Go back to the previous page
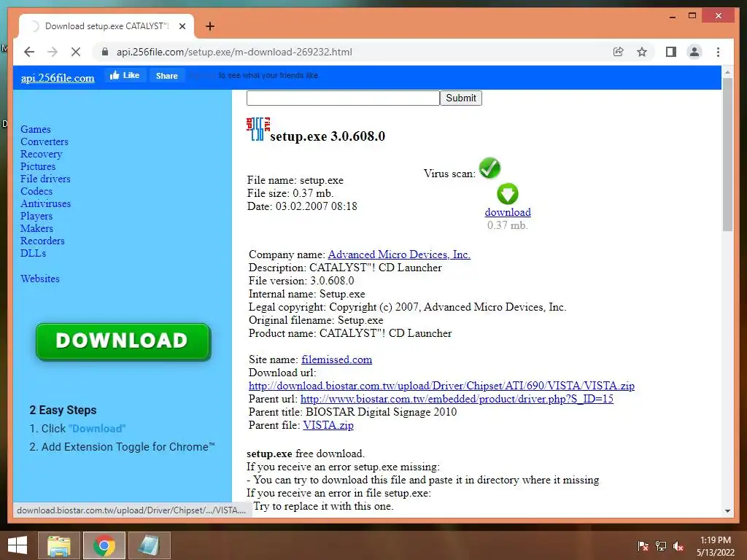 click(x=29, y=52)
